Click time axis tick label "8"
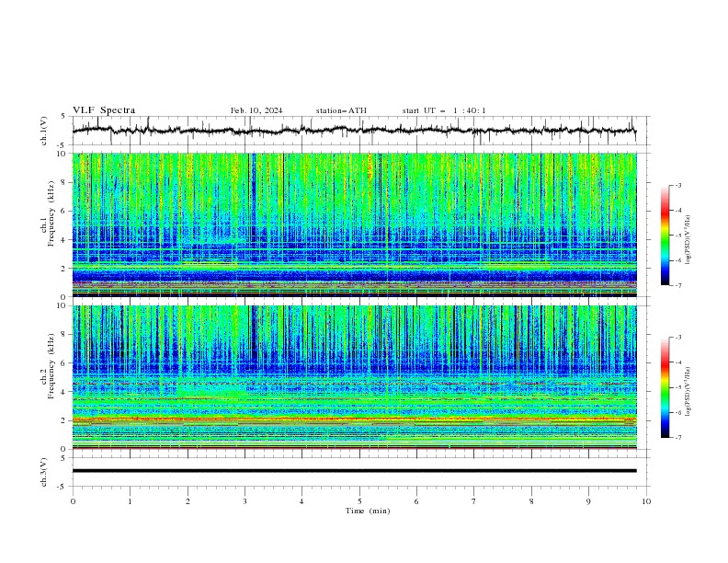 click(531, 501)
